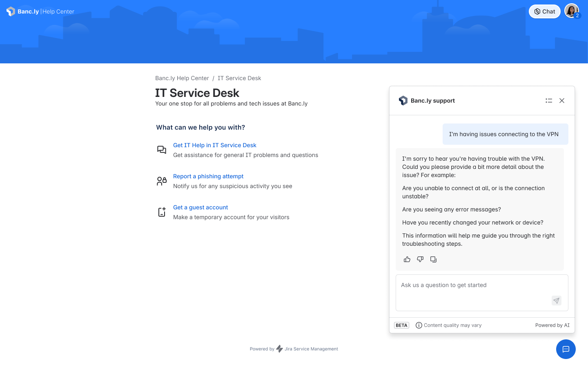Open Chat from top header button
The height and width of the screenshot is (368, 588).
tap(544, 11)
